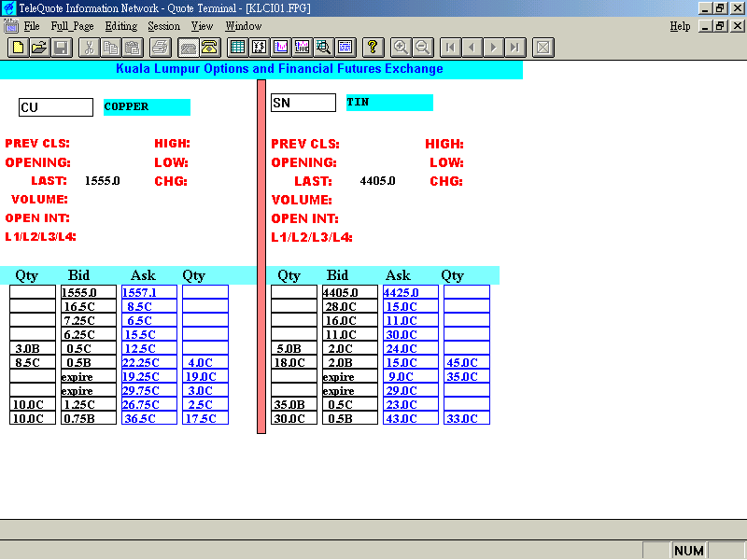Click tin bid cell 28.0C
This screenshot has width=747, height=560.
[349, 306]
